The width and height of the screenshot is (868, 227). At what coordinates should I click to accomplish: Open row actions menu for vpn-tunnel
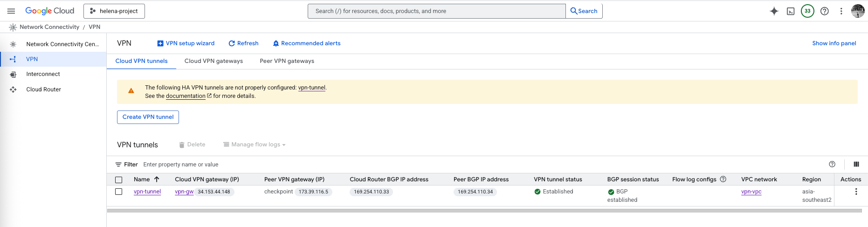[x=856, y=192]
